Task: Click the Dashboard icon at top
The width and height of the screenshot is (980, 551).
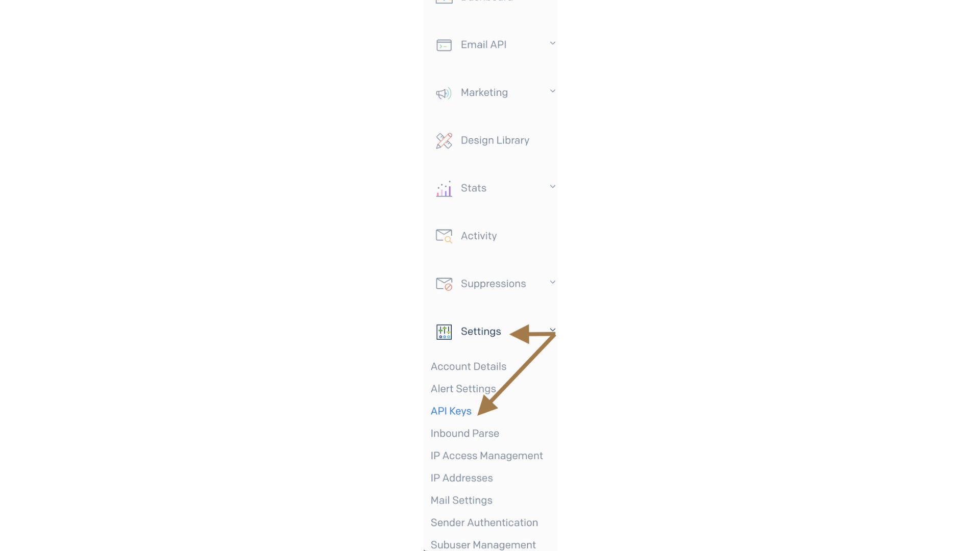Action: 444,1
